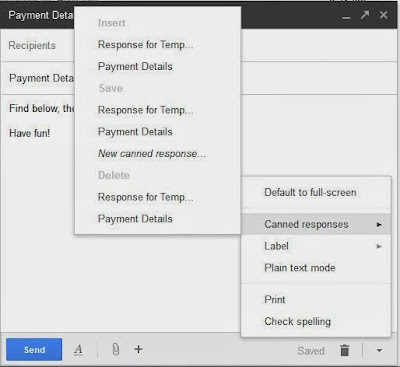Discard draft with the trash icon

(345, 350)
